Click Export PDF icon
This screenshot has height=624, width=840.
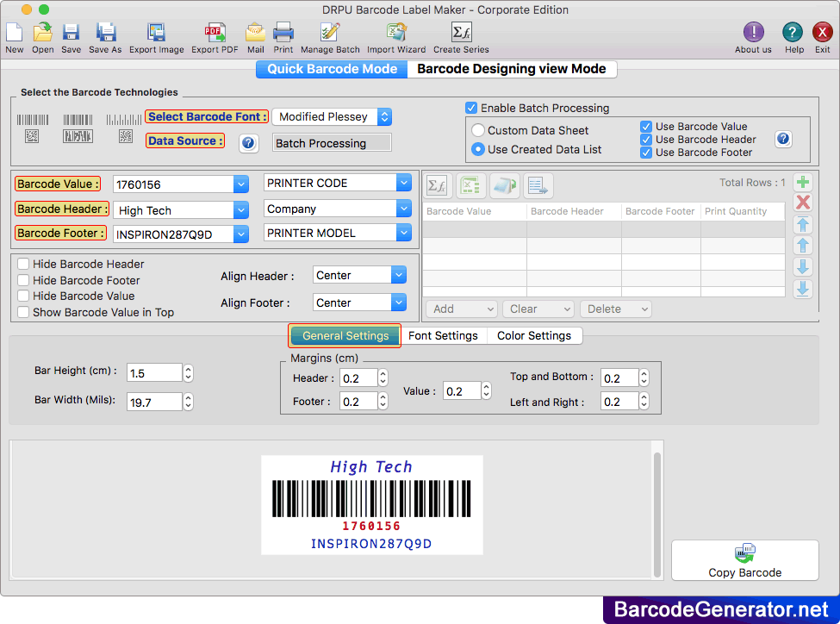[x=215, y=34]
